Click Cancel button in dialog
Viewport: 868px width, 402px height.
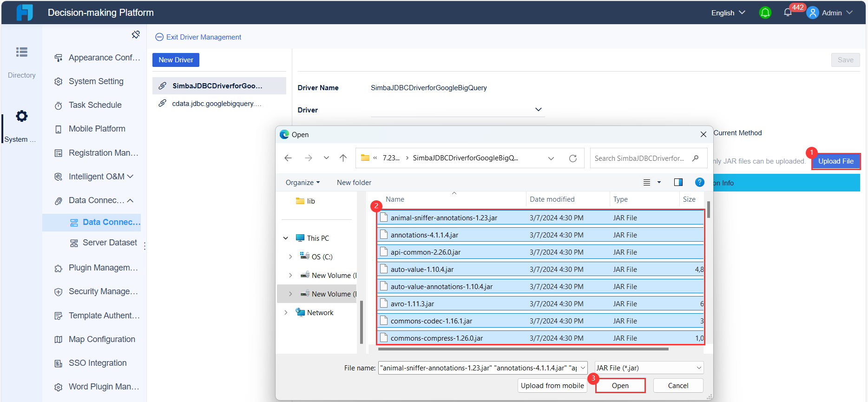678,385
